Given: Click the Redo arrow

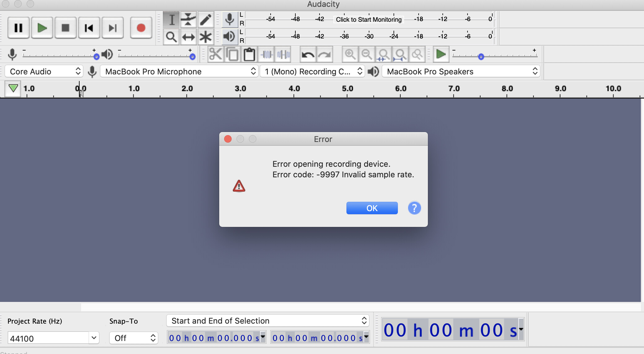Looking at the screenshot, I should click(x=325, y=55).
